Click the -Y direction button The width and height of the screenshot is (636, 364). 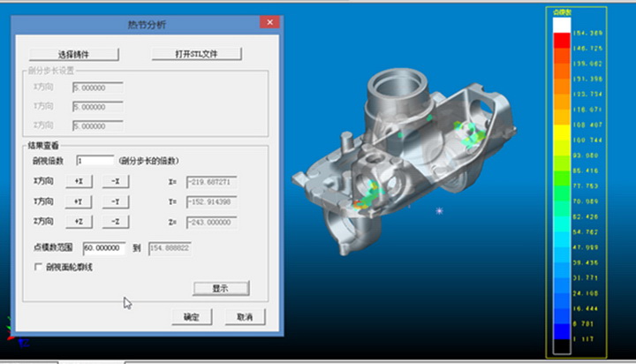click(x=116, y=201)
